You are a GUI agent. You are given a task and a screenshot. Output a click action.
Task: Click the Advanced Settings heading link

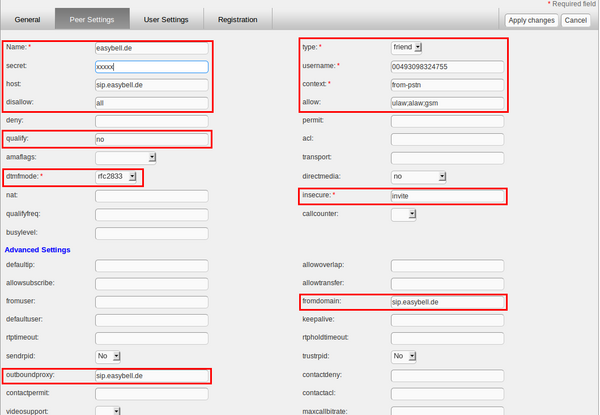tap(38, 250)
